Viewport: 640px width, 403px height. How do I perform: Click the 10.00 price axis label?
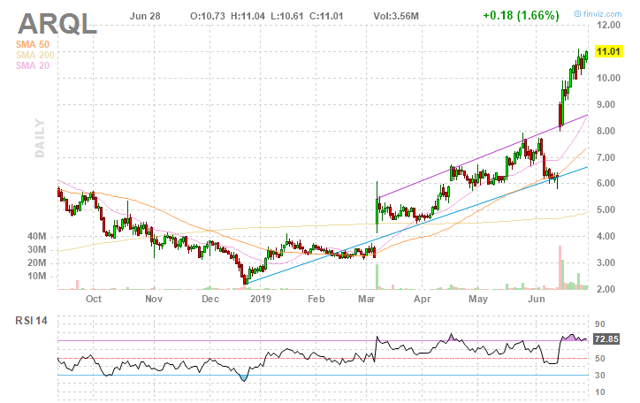coord(608,78)
